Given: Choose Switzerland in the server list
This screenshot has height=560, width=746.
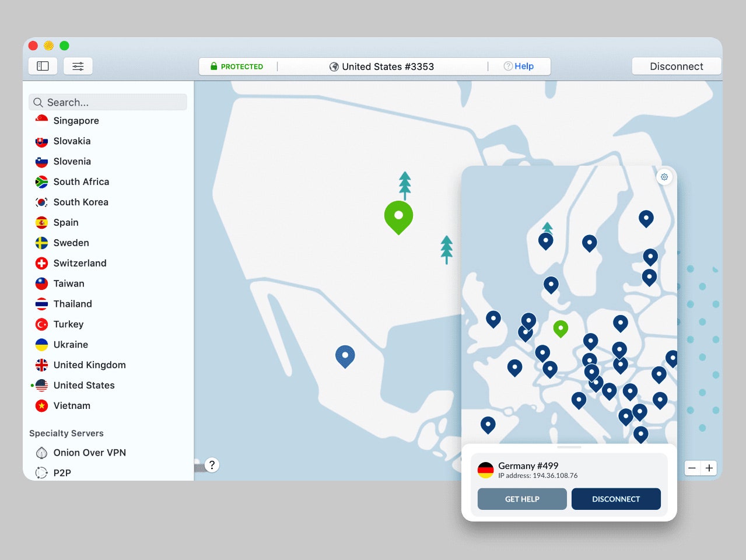Looking at the screenshot, I should [79, 263].
